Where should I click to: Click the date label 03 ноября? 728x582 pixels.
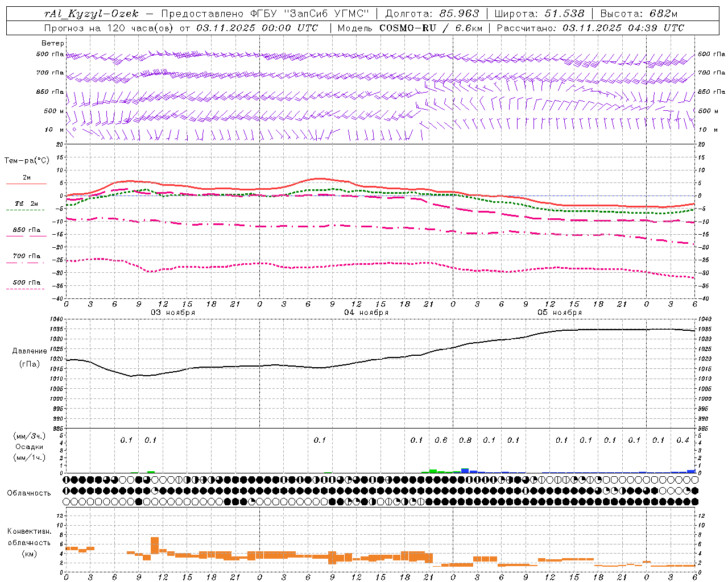point(173,313)
